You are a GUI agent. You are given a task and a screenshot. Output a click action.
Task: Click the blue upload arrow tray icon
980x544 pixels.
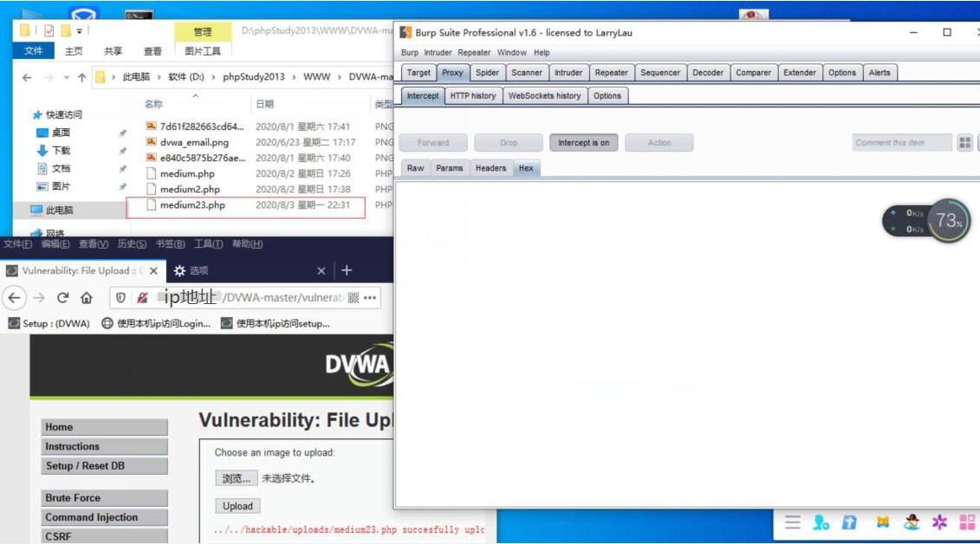pyautogui.click(x=849, y=522)
